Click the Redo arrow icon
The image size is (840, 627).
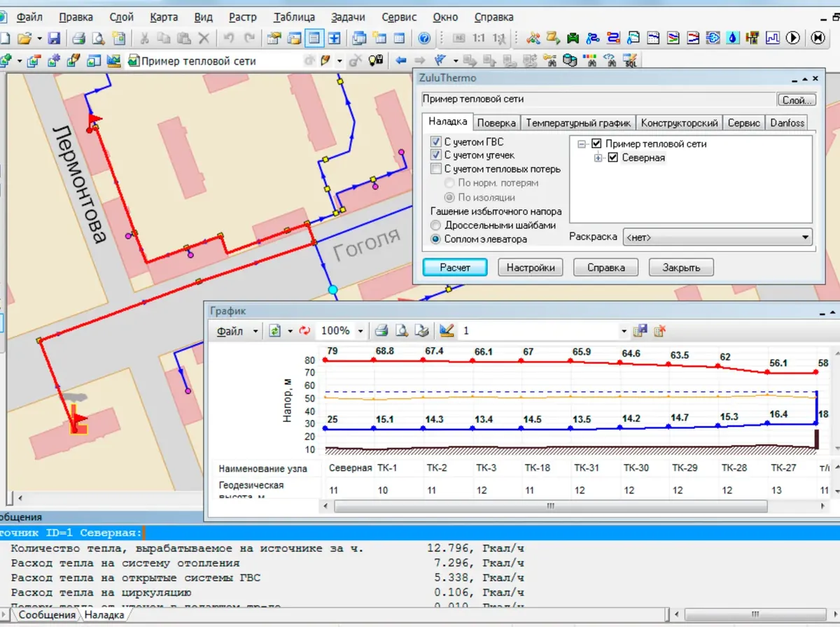point(248,38)
